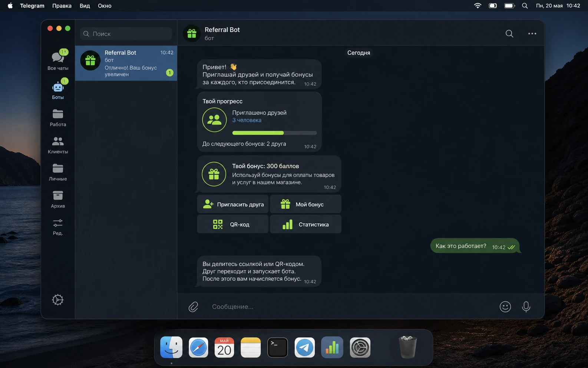Click the Мой бонус bot button
588x368 pixels.
tap(305, 204)
